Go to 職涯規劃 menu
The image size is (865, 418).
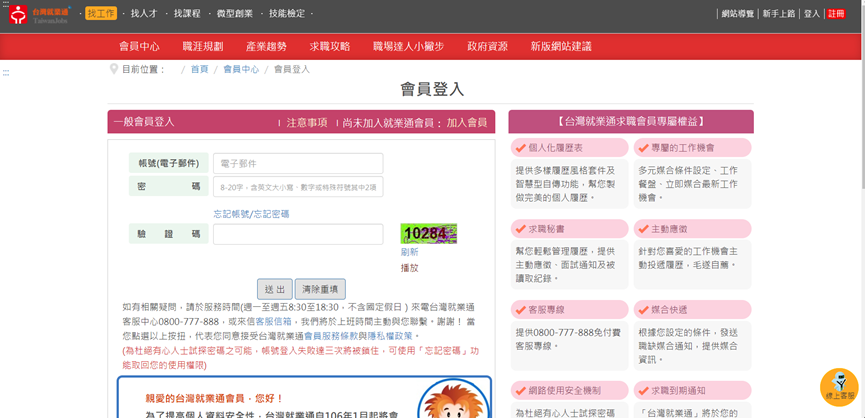click(203, 46)
